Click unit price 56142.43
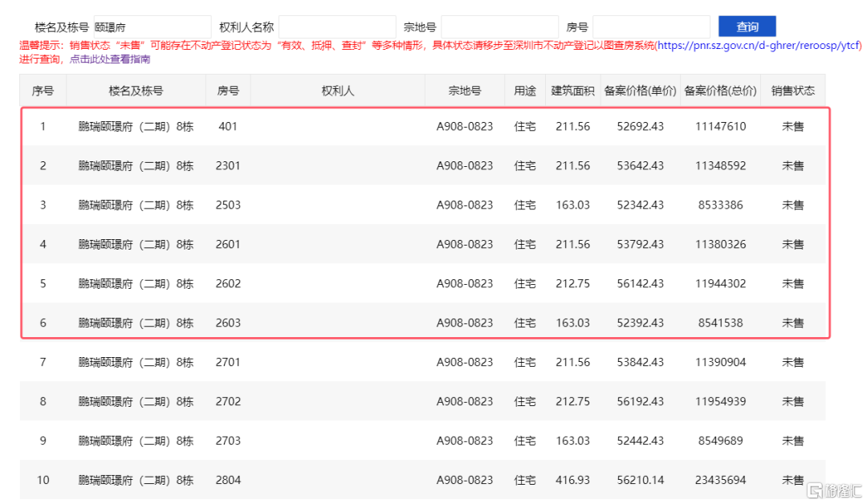867x504 pixels. pyautogui.click(x=641, y=283)
